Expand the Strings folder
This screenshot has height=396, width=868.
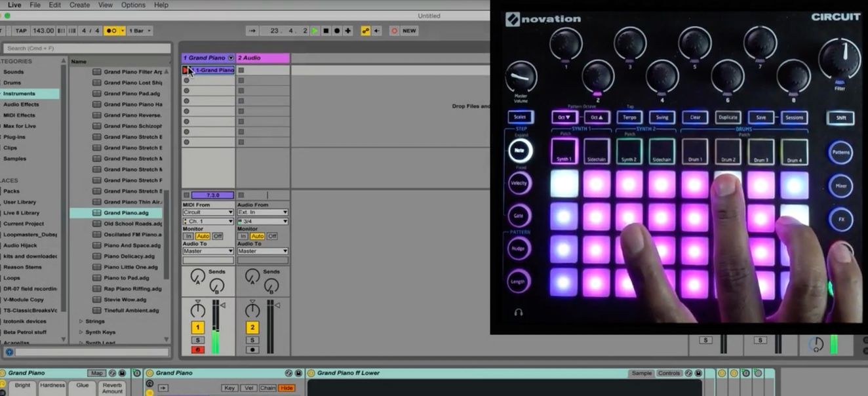click(81, 321)
